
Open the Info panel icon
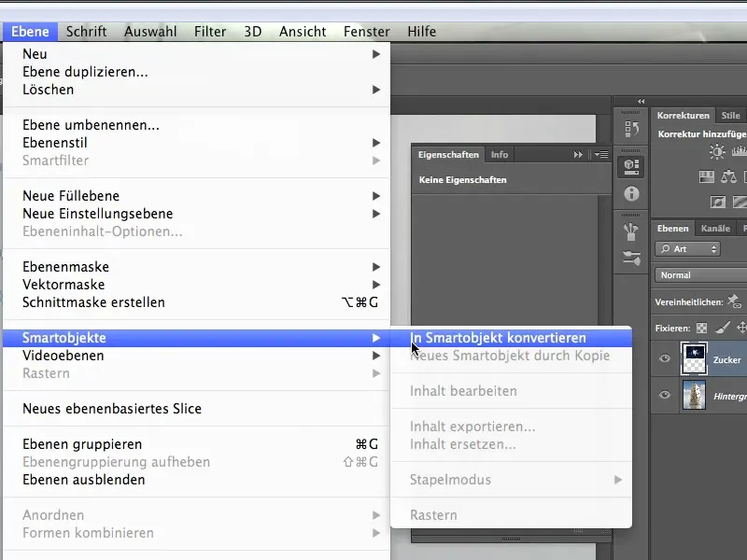(x=631, y=194)
